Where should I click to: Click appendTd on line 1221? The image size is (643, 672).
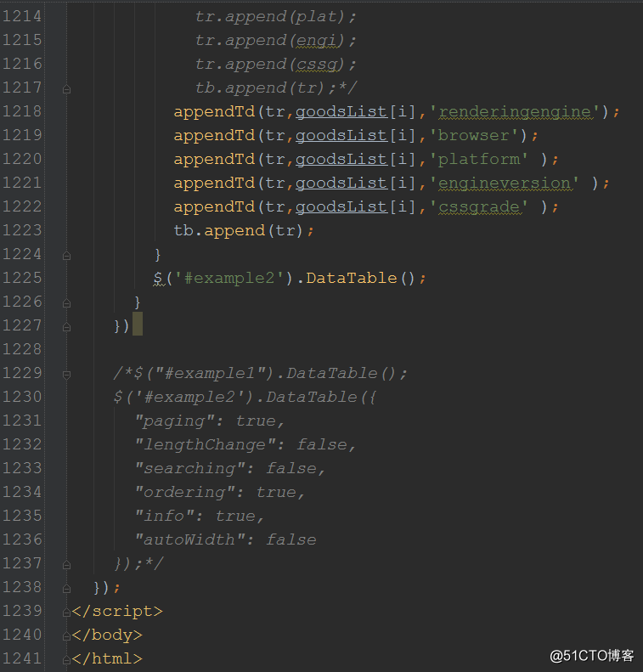[x=214, y=184]
